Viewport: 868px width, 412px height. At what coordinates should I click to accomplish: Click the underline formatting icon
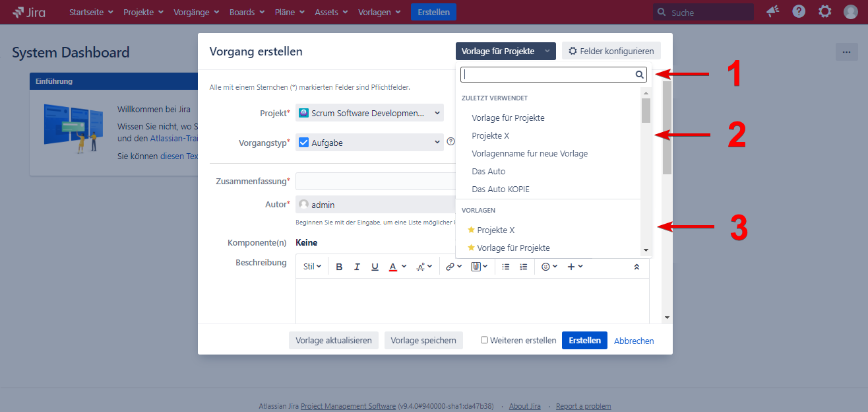click(x=375, y=267)
